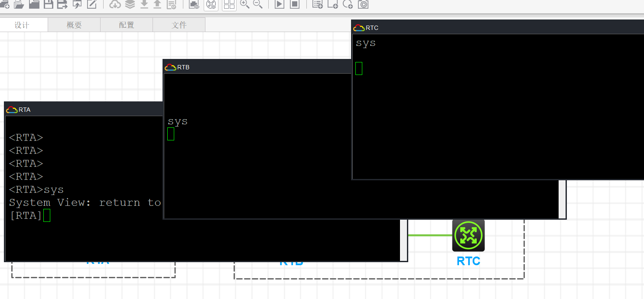
Task: Click "System View: return to" text in RTA
Action: click(x=85, y=202)
